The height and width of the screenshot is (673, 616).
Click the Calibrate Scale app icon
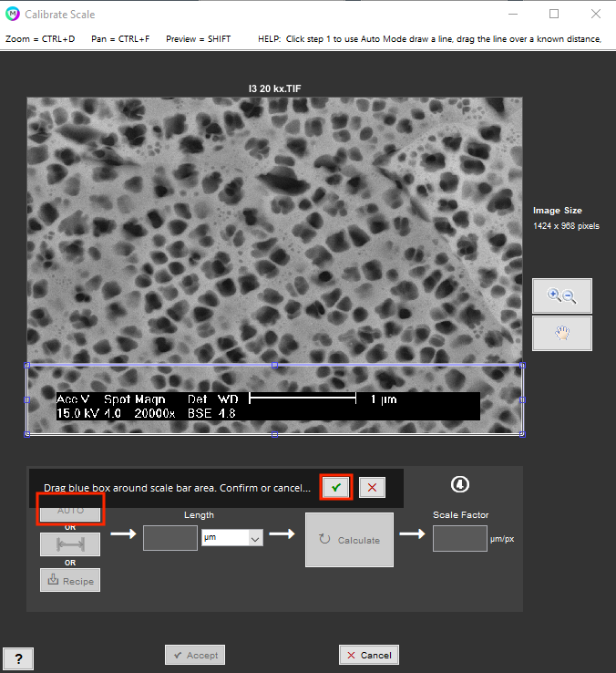pyautogui.click(x=12, y=15)
